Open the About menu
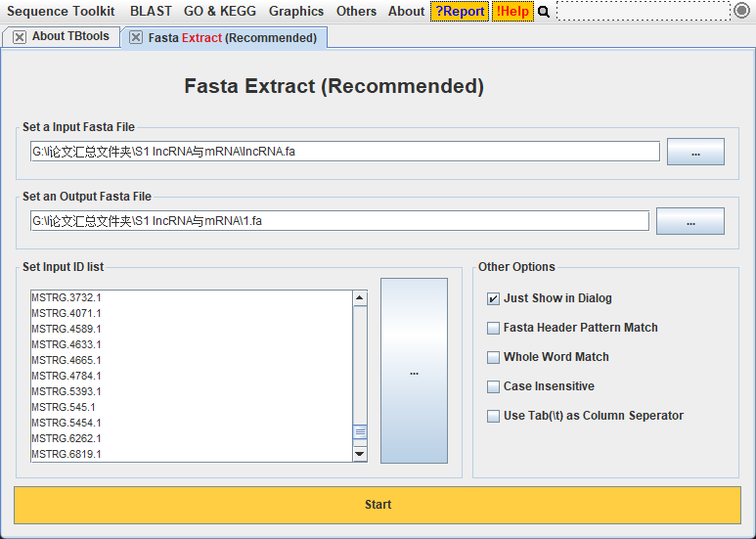 pos(407,12)
